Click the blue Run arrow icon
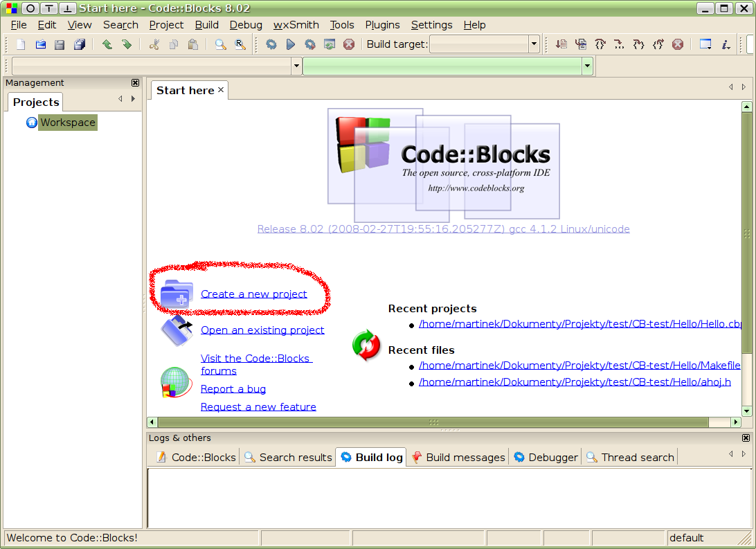Image resolution: width=756 pixels, height=549 pixels. (x=291, y=44)
